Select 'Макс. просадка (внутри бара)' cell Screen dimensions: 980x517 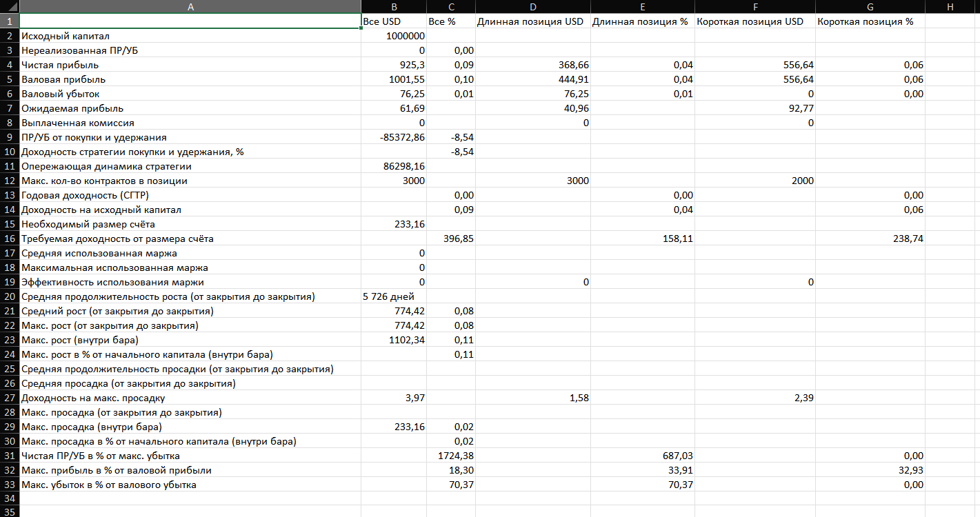tap(190, 427)
